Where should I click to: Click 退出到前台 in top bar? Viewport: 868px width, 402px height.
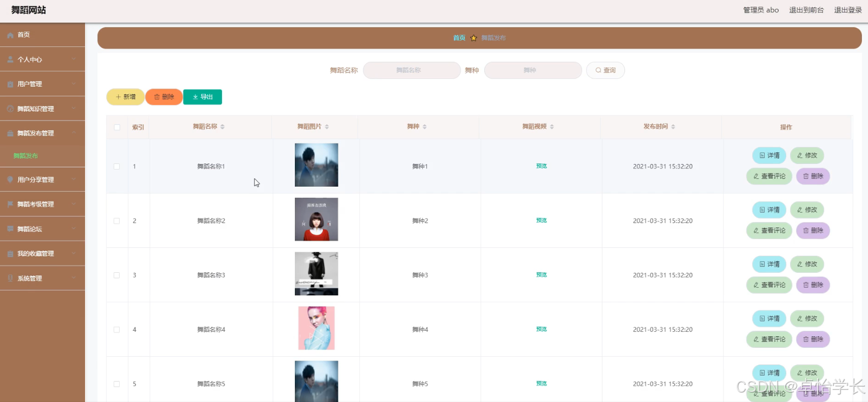pyautogui.click(x=806, y=10)
